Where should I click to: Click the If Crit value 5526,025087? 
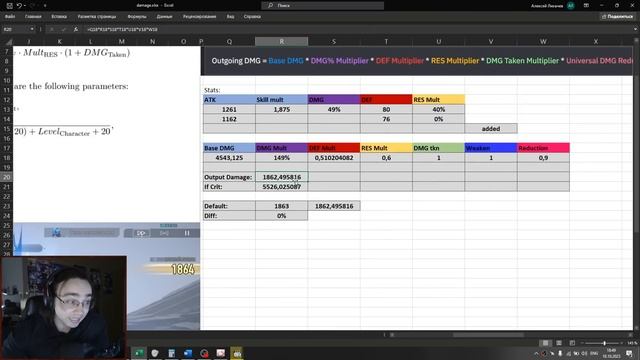[282, 187]
